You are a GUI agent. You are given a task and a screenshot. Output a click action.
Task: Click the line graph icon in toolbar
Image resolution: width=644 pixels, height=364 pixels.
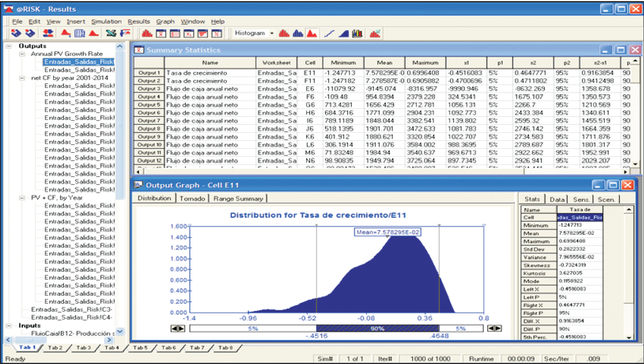pos(329,34)
